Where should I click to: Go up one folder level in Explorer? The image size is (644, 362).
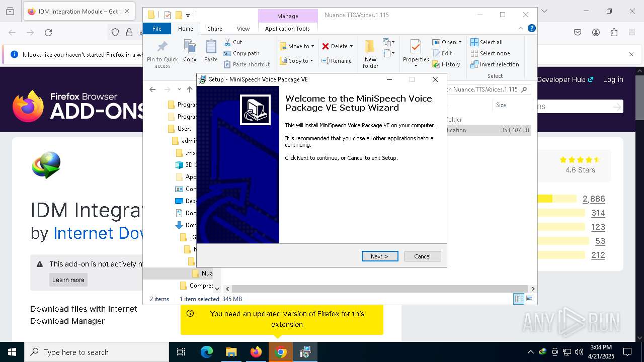click(189, 89)
